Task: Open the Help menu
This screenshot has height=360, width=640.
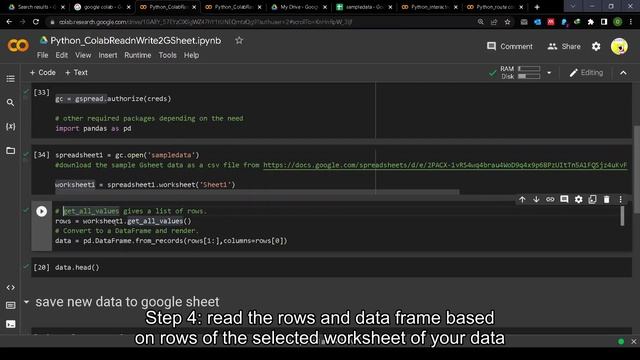Action: point(191,55)
